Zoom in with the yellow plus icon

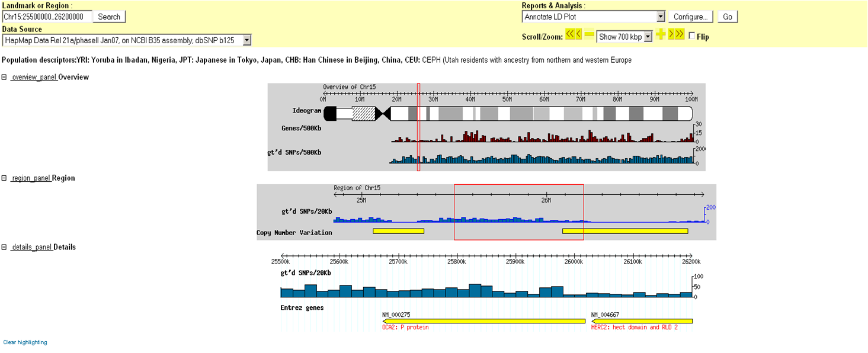point(661,35)
